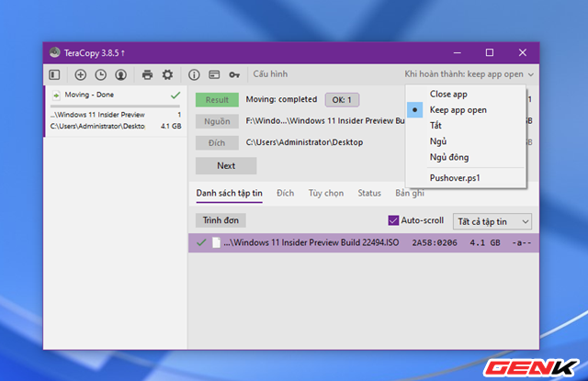
Task: Click the -a-- attributes value in the ISO row
Action: [x=521, y=242]
